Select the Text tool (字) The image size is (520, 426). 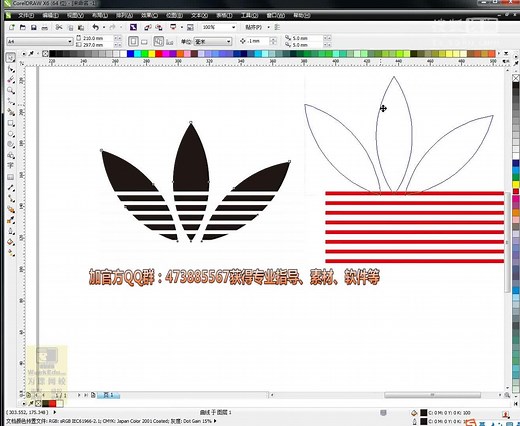click(11, 166)
